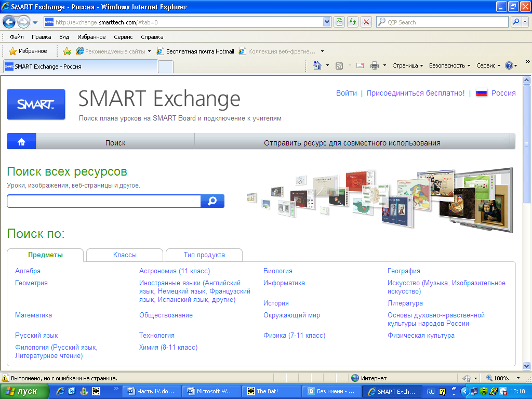Open the Страница command bar menu
The width and height of the screenshot is (532, 399).
[407, 65]
